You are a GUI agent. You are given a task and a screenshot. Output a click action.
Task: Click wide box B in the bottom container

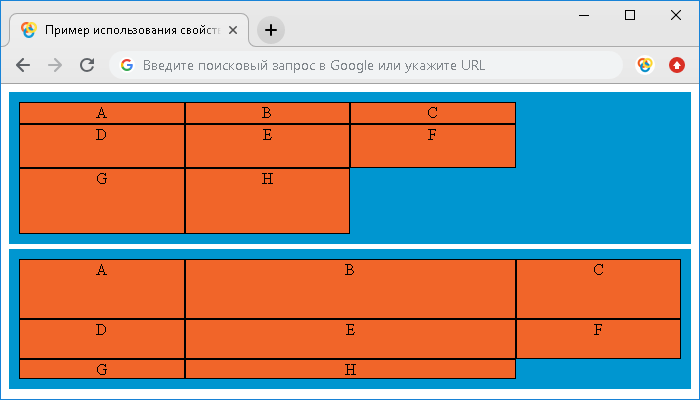350,289
